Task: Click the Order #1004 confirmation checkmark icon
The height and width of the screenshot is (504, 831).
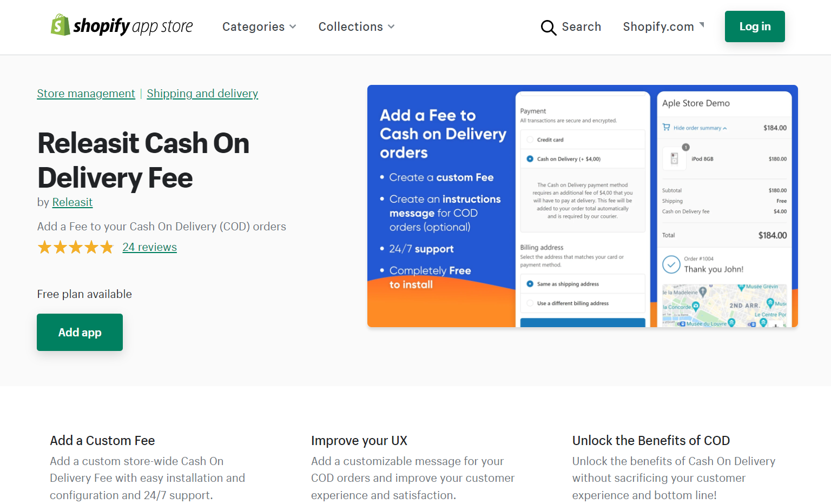Action: click(671, 265)
